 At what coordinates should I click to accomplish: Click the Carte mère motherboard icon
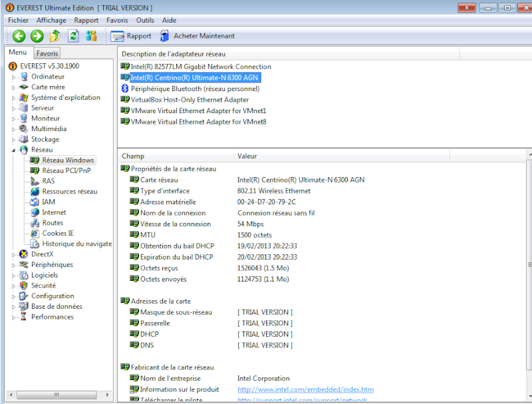point(24,87)
